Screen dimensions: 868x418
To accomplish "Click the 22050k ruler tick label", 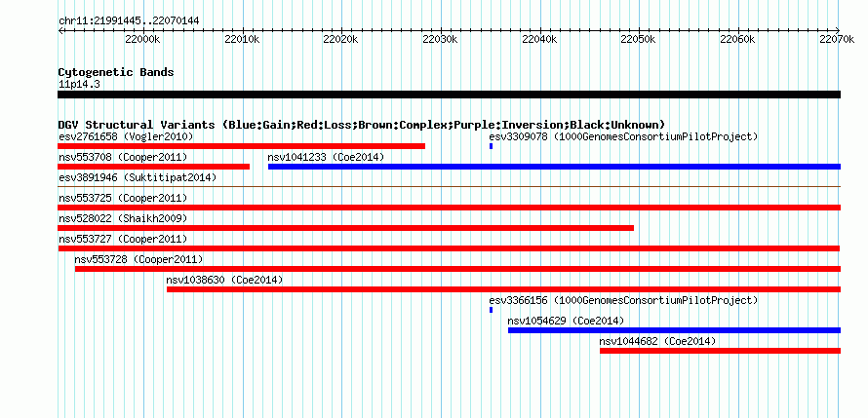I will [638, 39].
